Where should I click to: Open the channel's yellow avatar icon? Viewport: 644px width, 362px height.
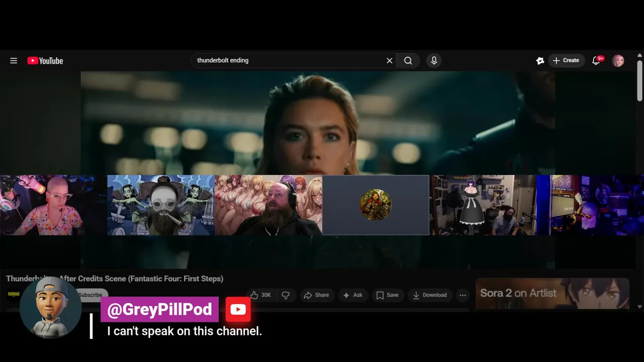(x=14, y=294)
